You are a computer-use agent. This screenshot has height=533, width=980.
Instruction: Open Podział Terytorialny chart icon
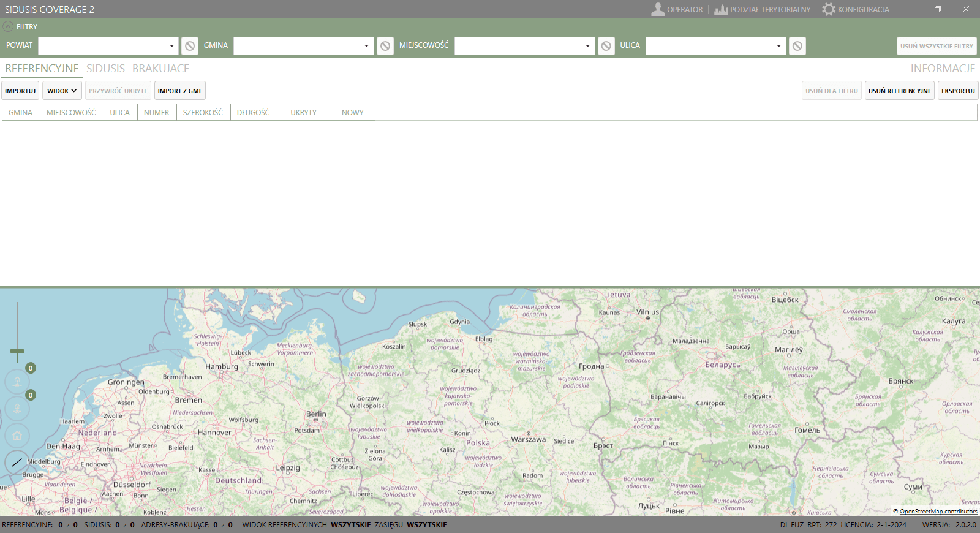pos(721,9)
